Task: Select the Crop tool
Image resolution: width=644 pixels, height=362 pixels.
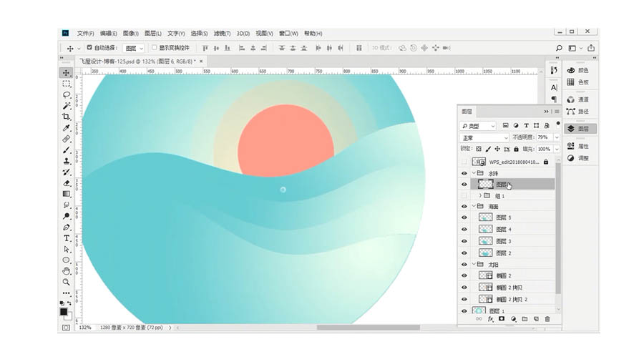Action: click(66, 117)
